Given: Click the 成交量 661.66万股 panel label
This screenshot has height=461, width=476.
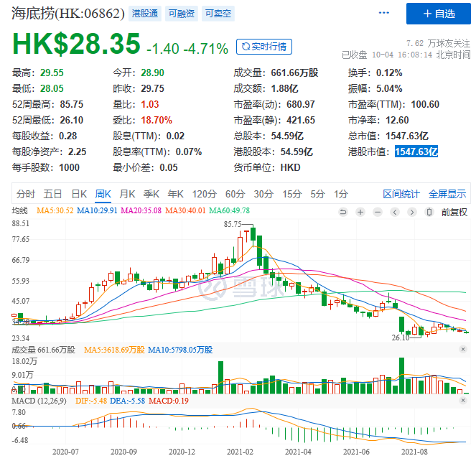Looking at the screenshot, I should click(43, 350).
